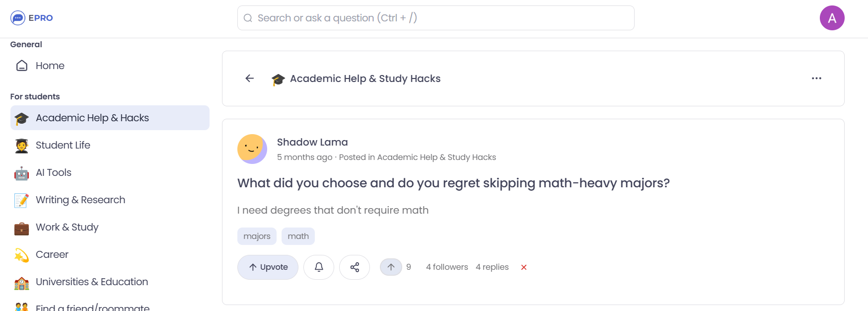This screenshot has height=311, width=868.
Task: Click the search bar to ask a question
Action: 435,17
